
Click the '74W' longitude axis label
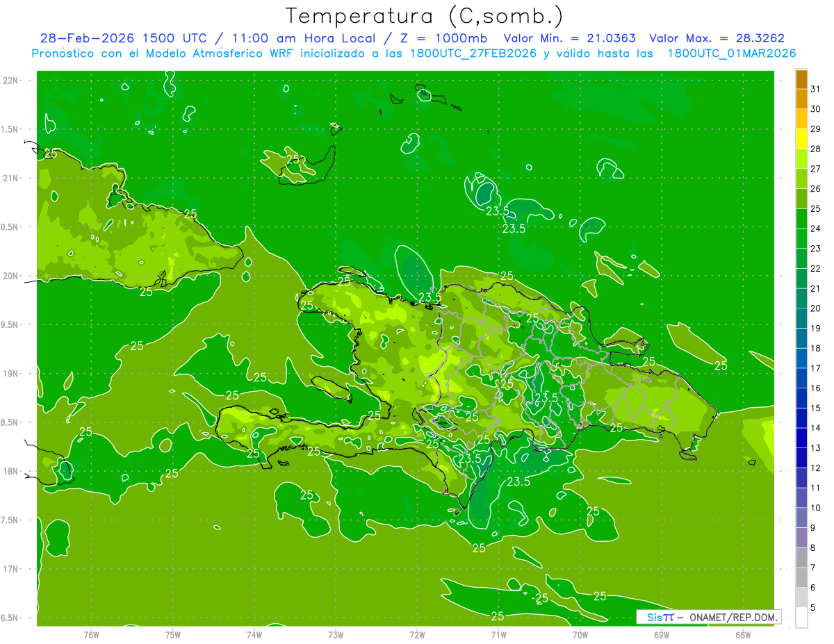coord(254,635)
